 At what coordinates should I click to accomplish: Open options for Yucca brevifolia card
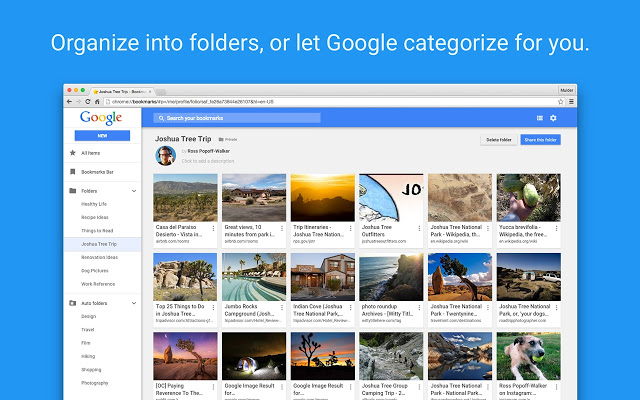pos(556,229)
